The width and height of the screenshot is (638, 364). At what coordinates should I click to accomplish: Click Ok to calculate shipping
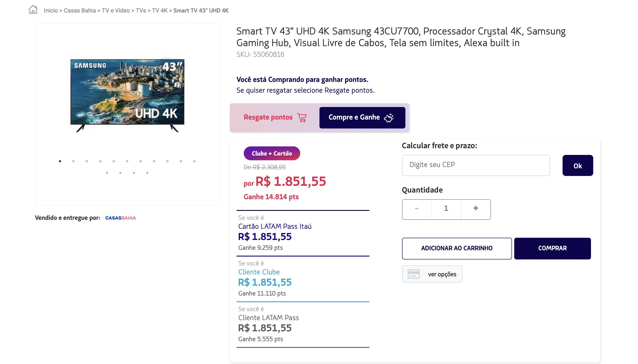click(x=578, y=165)
